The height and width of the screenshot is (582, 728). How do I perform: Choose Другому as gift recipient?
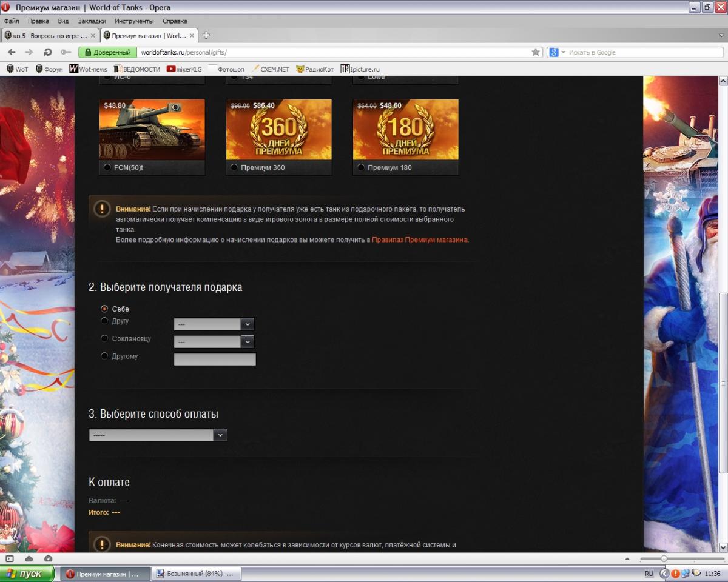[x=104, y=356]
